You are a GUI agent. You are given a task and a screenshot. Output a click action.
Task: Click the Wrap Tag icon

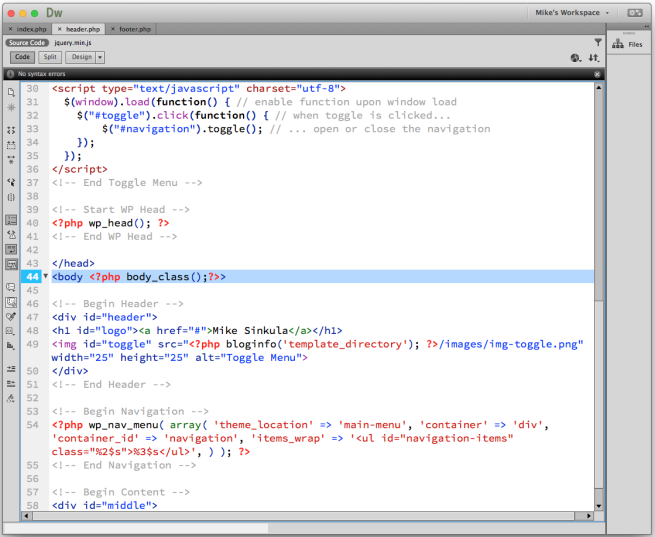pos(11,317)
